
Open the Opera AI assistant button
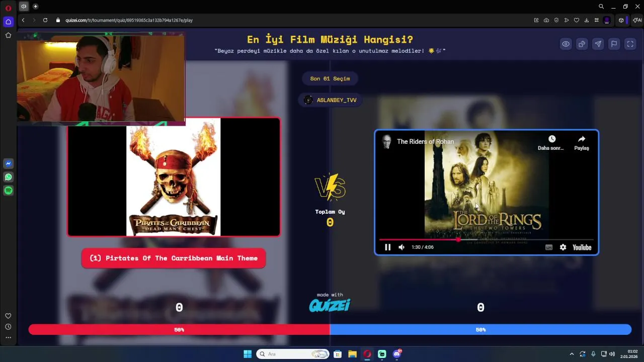pos(637,20)
